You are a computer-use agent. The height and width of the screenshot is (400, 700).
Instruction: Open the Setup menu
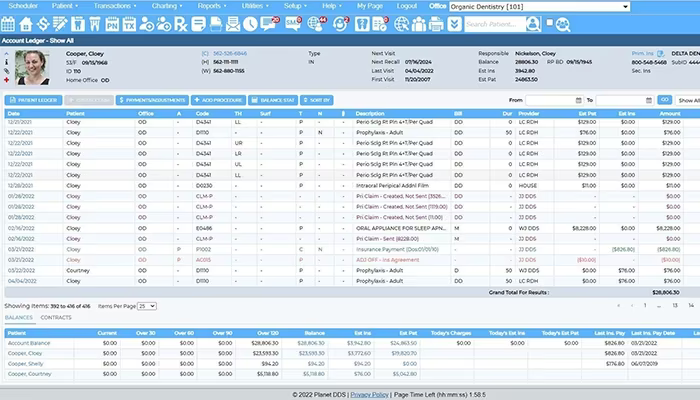click(x=295, y=6)
